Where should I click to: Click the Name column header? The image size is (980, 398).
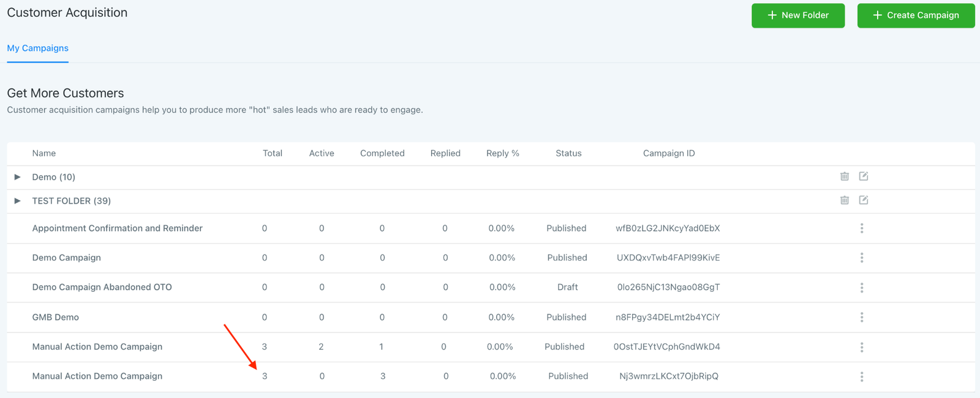[43, 153]
